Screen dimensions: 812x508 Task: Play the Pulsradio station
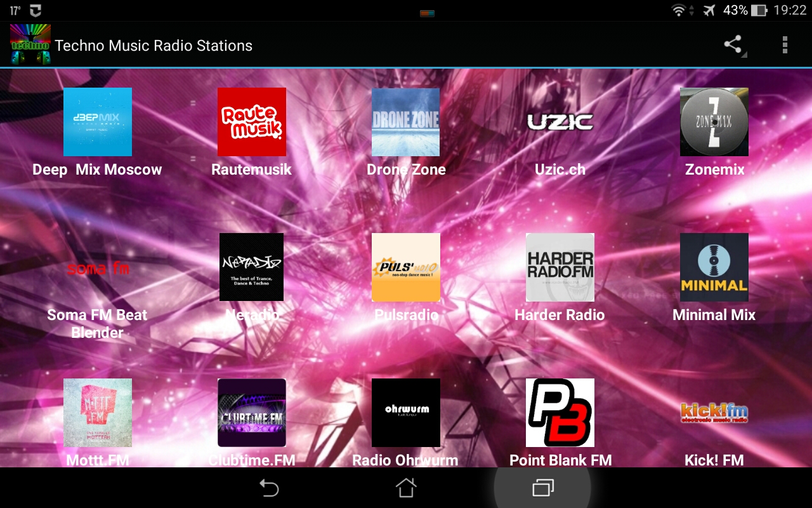[x=405, y=267]
